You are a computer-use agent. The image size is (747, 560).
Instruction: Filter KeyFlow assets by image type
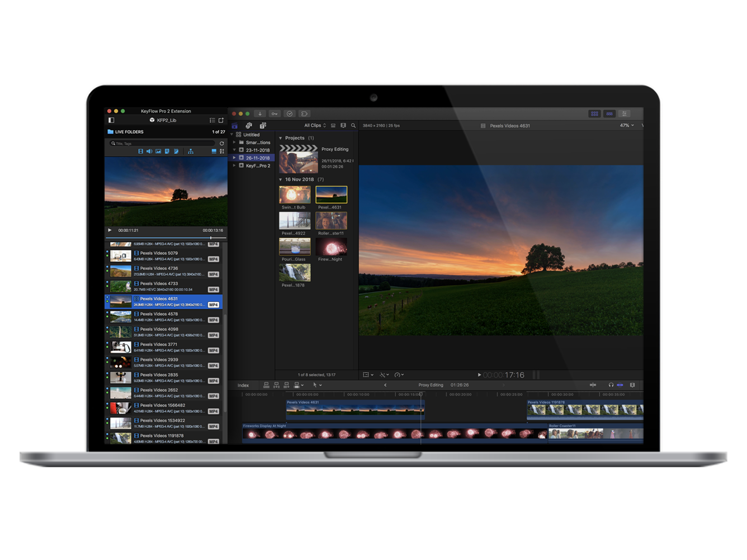click(x=158, y=151)
